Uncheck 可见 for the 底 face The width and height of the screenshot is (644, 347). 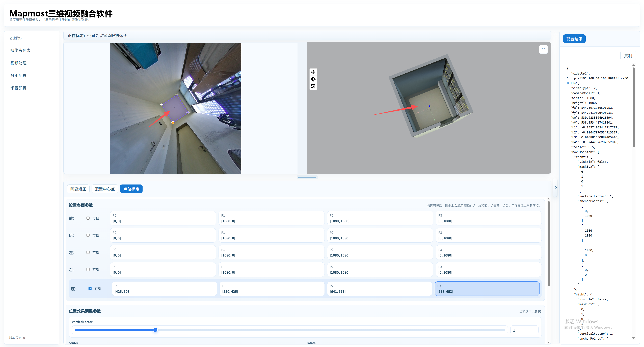pos(90,289)
